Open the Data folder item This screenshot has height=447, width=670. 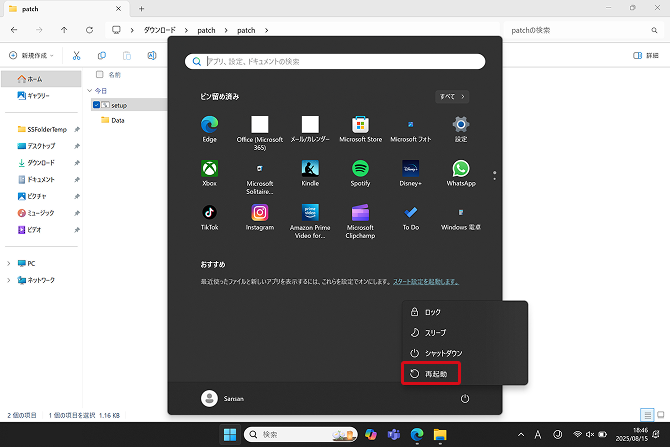[113, 120]
